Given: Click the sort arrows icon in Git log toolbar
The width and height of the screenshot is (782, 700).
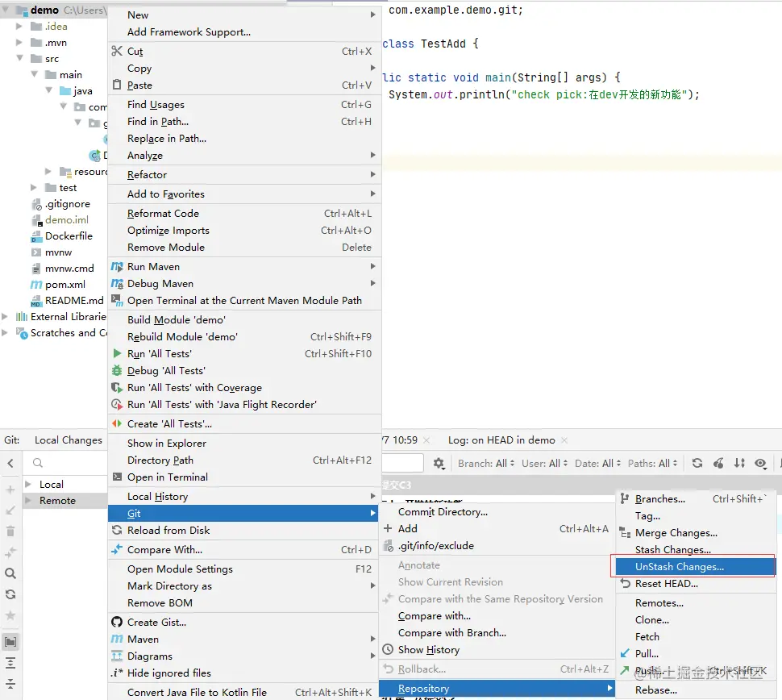Looking at the screenshot, I should pyautogui.click(x=739, y=463).
